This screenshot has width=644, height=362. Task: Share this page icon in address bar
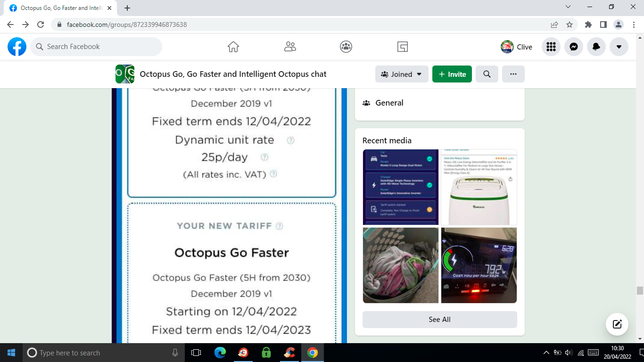point(554,25)
